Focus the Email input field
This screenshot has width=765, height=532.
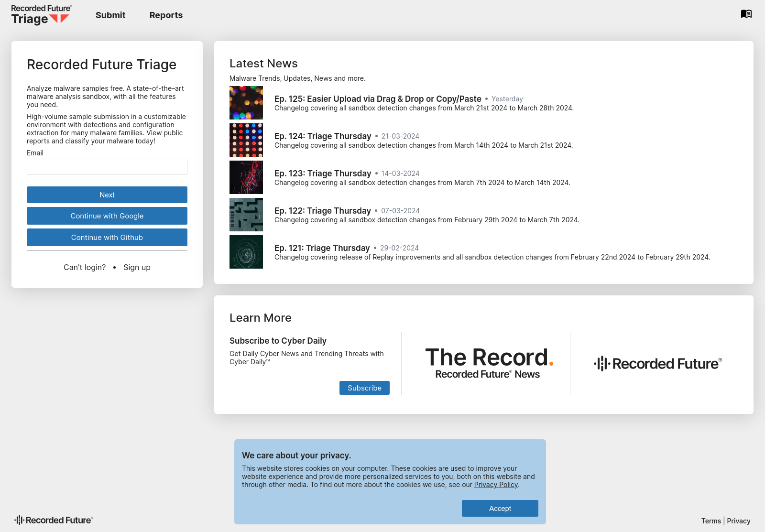click(x=107, y=167)
